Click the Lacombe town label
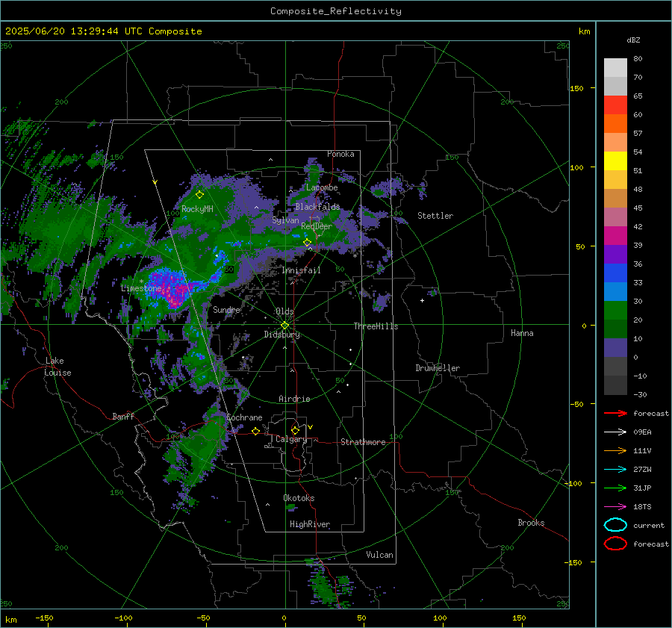Viewport: 672px width, 628px height. 322,187
